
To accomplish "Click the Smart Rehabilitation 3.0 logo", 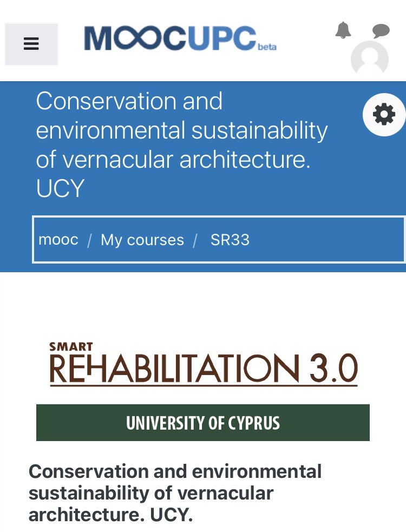I will (204, 364).
